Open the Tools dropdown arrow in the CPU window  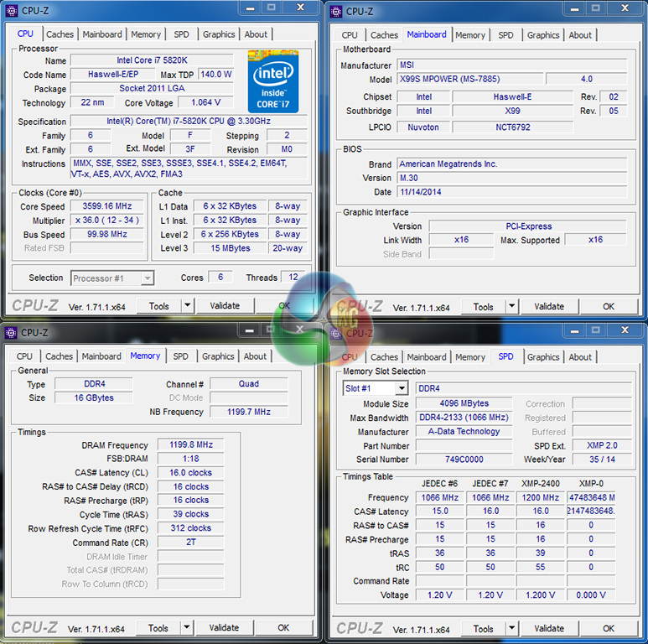click(x=187, y=305)
